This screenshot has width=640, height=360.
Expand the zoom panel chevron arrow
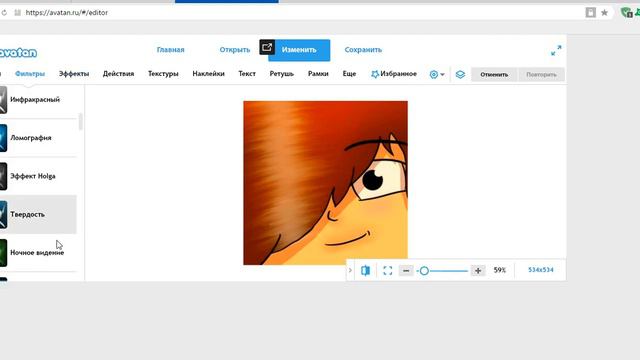pyautogui.click(x=350, y=270)
